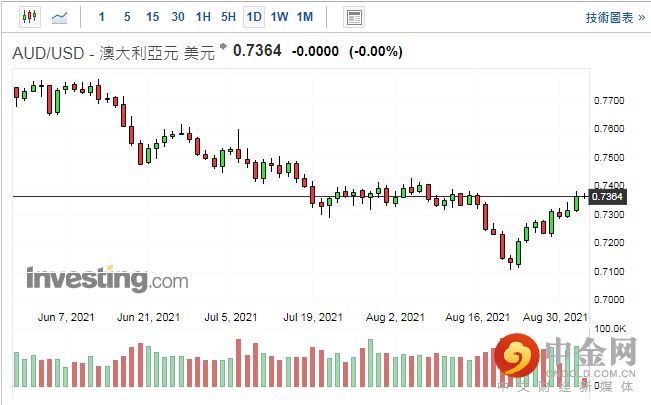651x405 pixels.
Task: Switch to line chart type
Action: [x=60, y=17]
